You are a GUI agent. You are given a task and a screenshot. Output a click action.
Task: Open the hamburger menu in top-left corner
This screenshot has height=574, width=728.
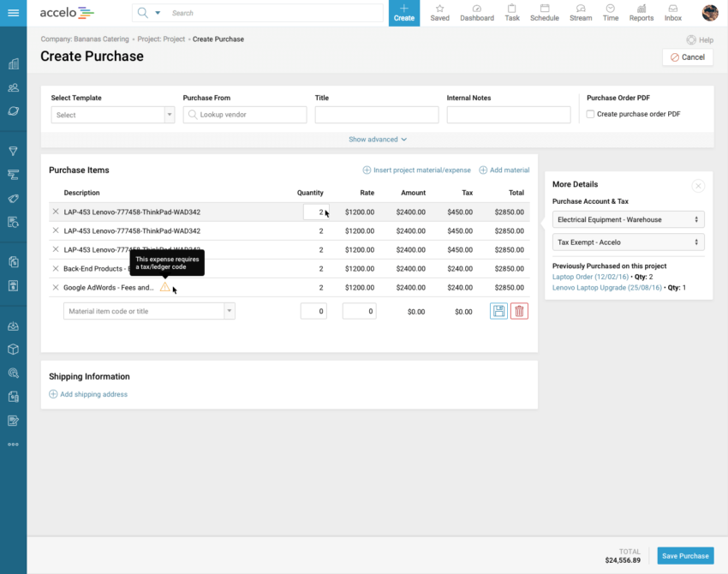click(x=13, y=13)
